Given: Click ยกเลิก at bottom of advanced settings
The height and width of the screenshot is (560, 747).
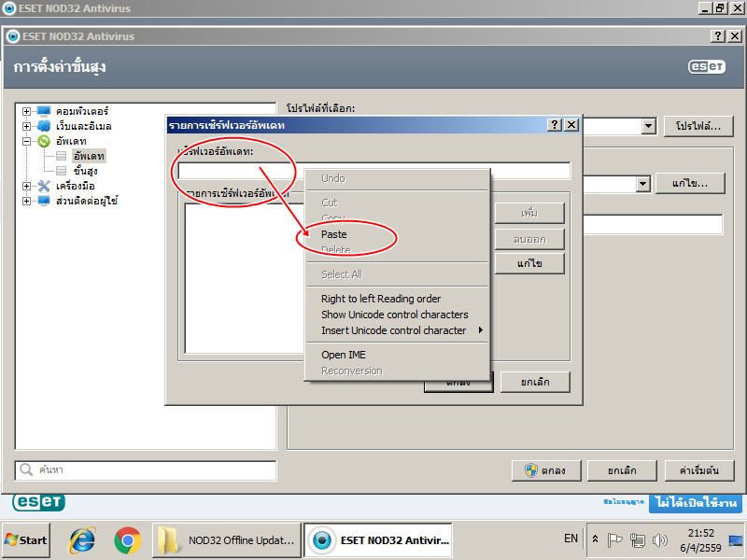Looking at the screenshot, I should point(622,470).
